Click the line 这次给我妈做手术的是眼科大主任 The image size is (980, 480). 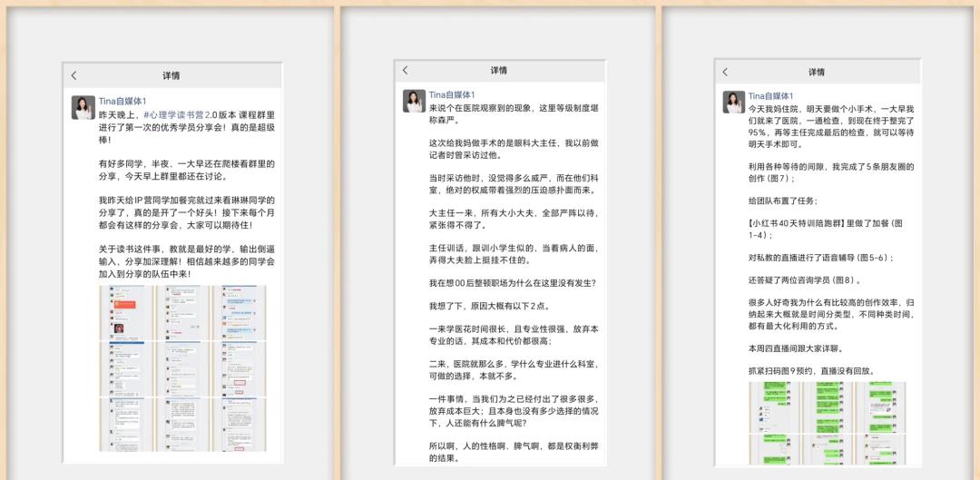click(514, 149)
